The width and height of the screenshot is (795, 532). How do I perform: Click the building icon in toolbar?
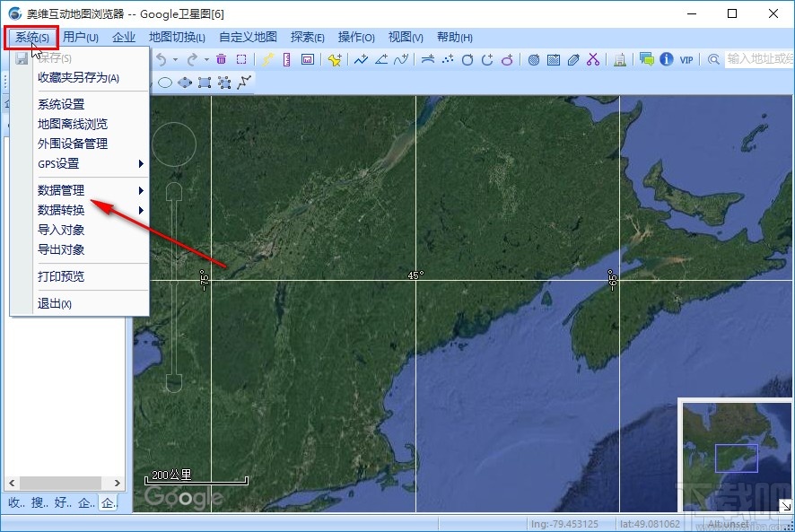coord(619,60)
